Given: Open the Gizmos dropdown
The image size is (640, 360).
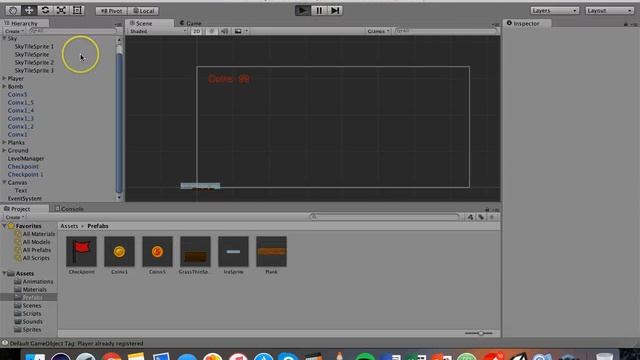Looking at the screenshot, I should coord(378,31).
